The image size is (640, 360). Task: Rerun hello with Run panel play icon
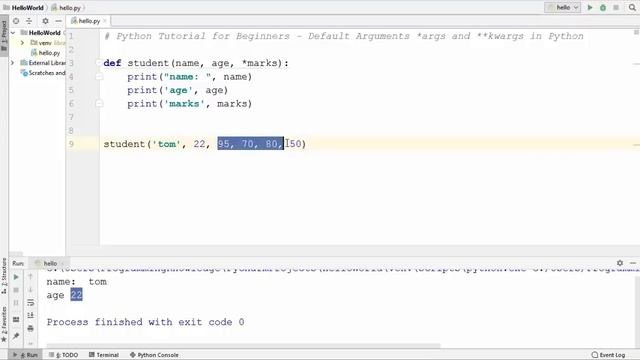(16, 277)
